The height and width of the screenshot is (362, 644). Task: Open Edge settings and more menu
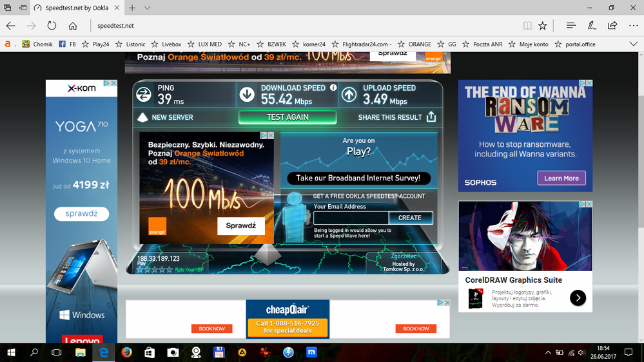click(x=634, y=26)
